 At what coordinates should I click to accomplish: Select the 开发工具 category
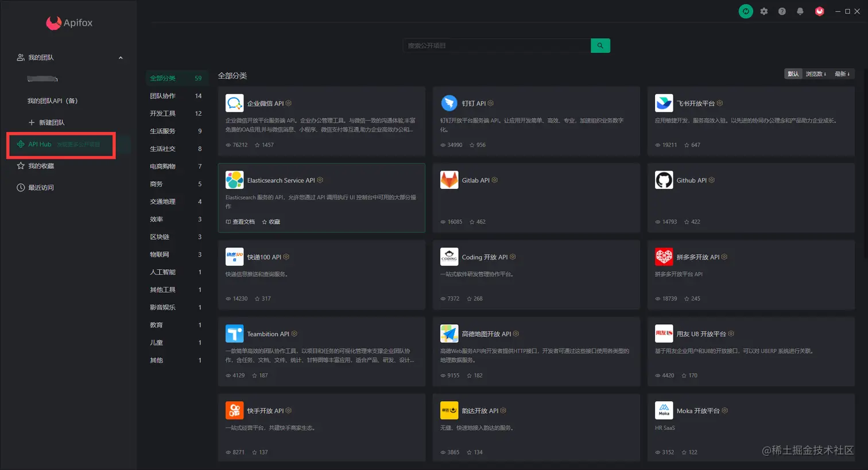point(176,114)
